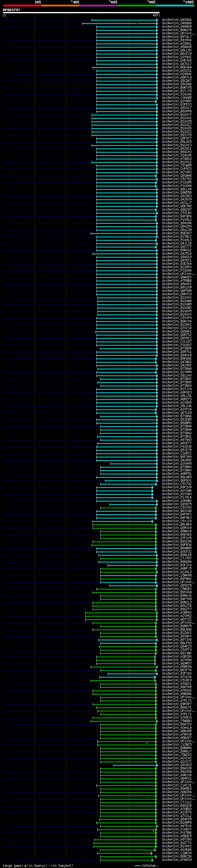This screenshot has width=197, height=868.
Task: Select the UniRef100_P0C5B6 label
Action: click(177, 833)
